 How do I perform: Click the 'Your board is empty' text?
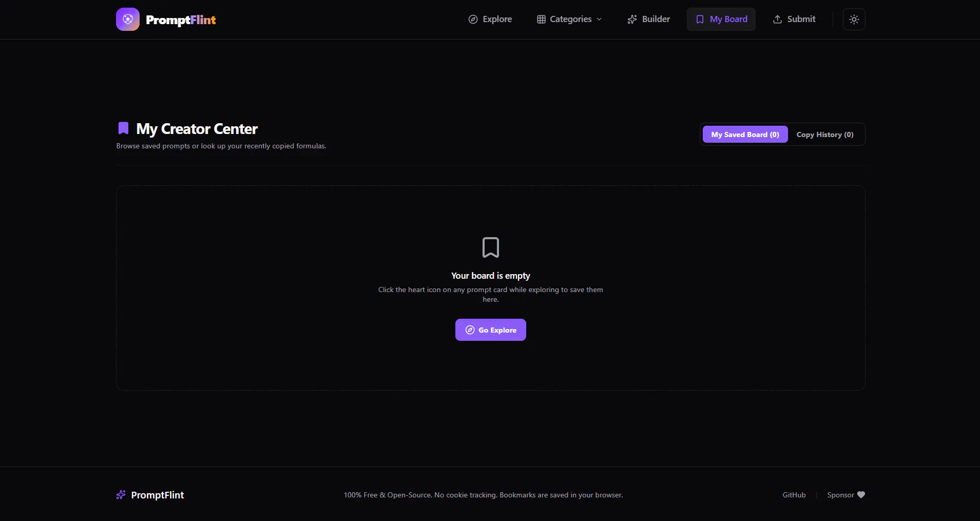coord(491,276)
